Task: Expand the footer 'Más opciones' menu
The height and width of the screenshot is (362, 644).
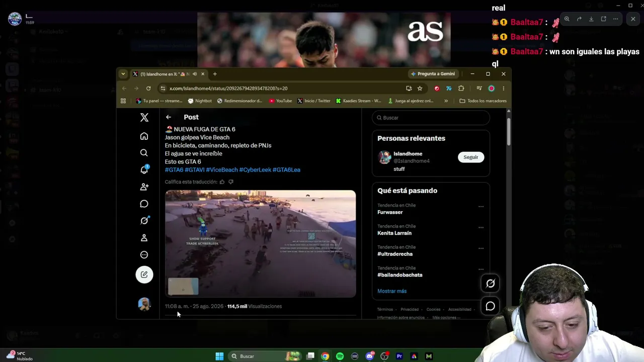Action: click(x=446, y=318)
